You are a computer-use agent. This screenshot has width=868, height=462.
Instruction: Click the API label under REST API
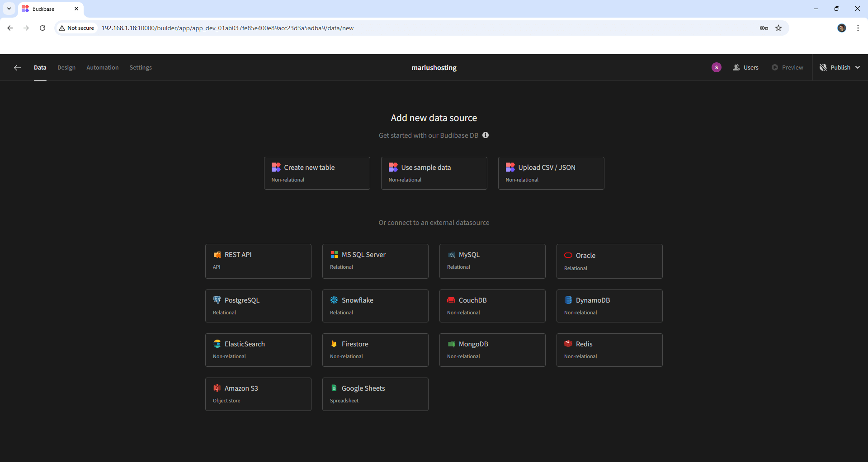point(217,267)
